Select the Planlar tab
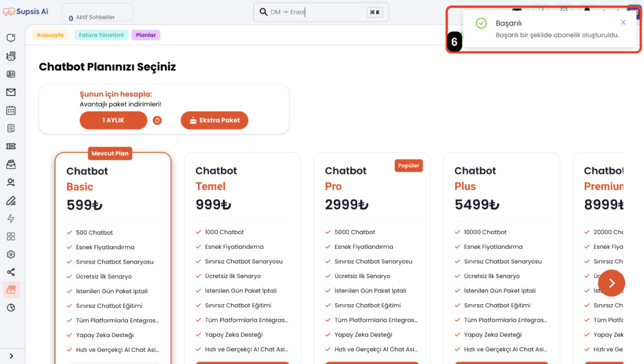The image size is (644, 364). pos(146,35)
